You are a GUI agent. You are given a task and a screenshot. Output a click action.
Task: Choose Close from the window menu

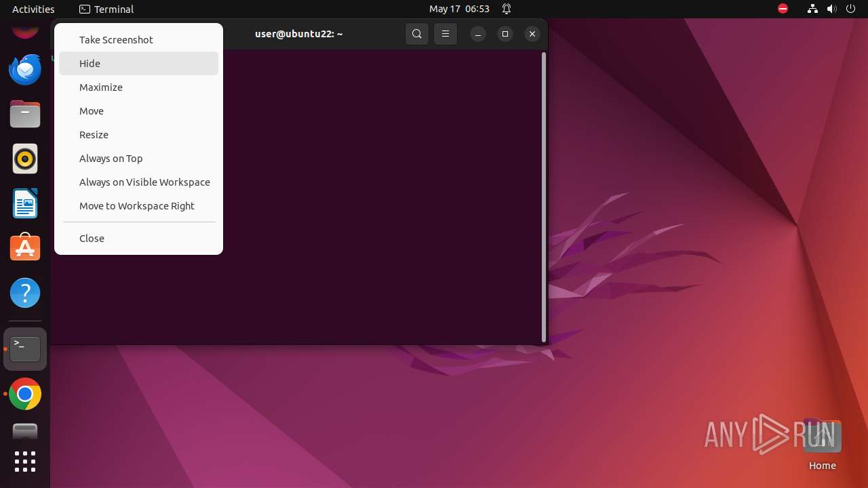click(138, 239)
